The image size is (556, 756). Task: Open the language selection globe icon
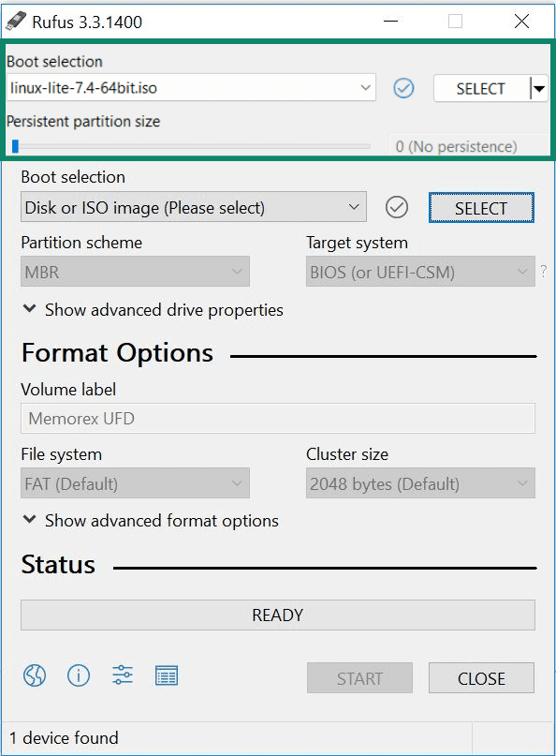pos(34,675)
